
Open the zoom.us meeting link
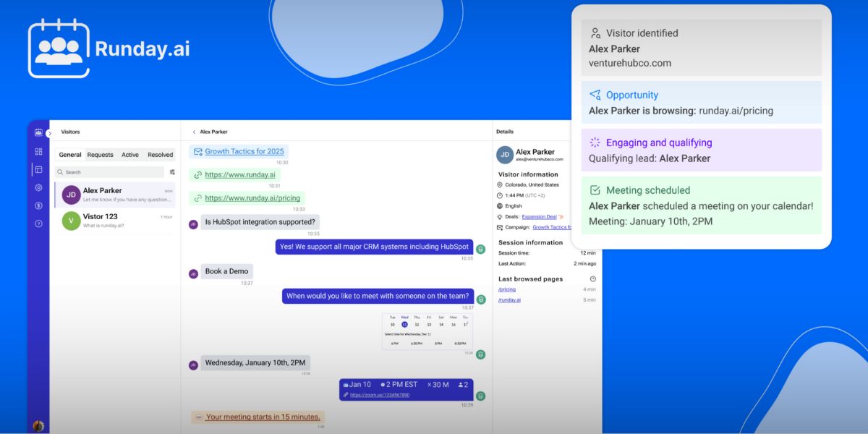pos(380,395)
